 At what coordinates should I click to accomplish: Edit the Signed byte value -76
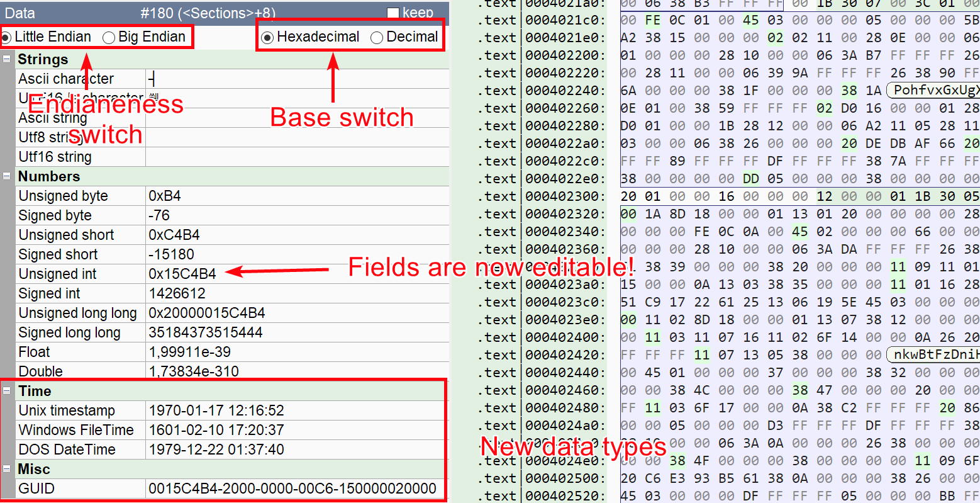(297, 215)
